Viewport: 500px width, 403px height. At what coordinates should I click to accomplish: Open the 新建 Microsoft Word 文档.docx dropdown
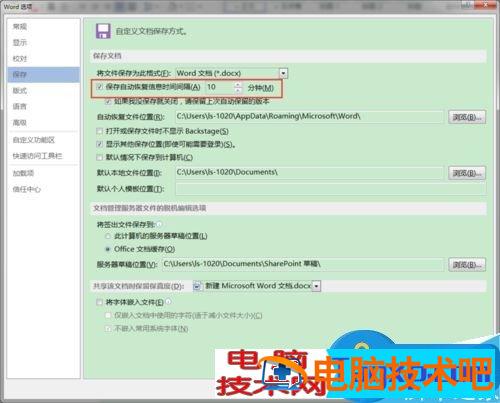317,286
